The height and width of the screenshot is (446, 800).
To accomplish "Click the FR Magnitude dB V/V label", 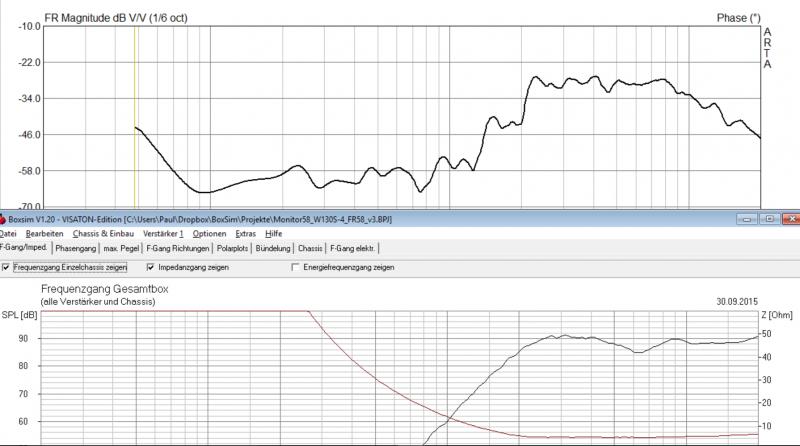I will point(116,18).
